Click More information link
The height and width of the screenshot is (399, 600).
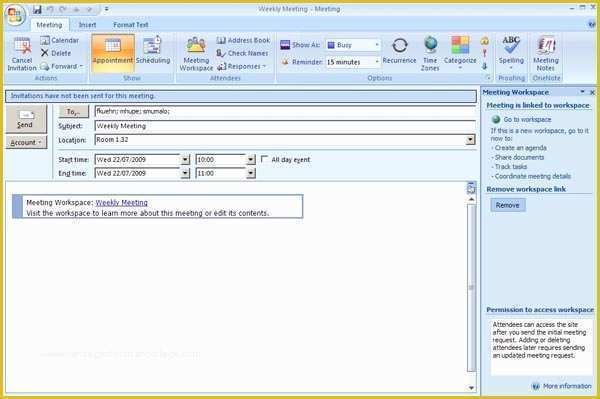567,386
